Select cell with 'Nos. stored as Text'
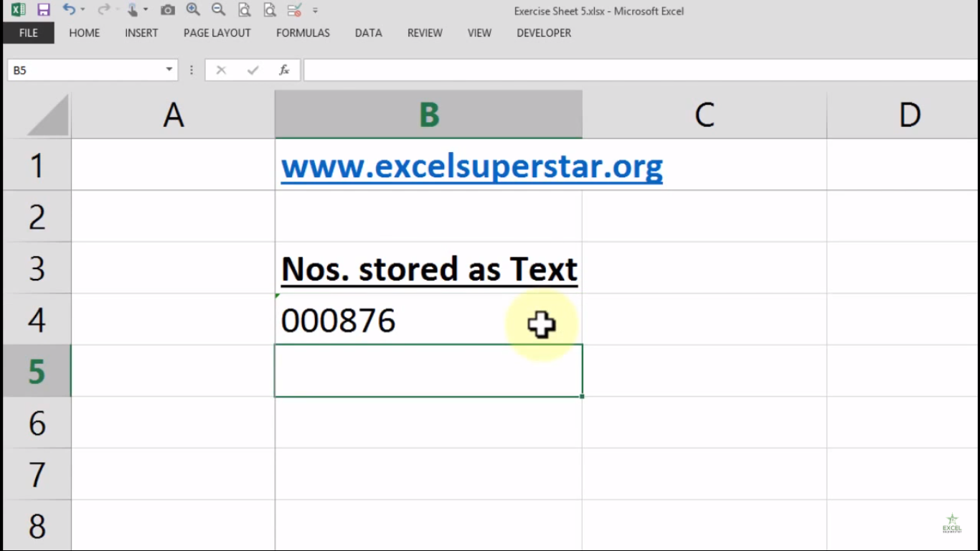 point(428,268)
